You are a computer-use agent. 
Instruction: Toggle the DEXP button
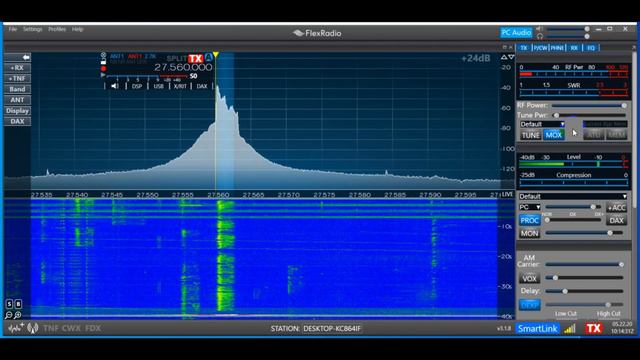click(529, 305)
